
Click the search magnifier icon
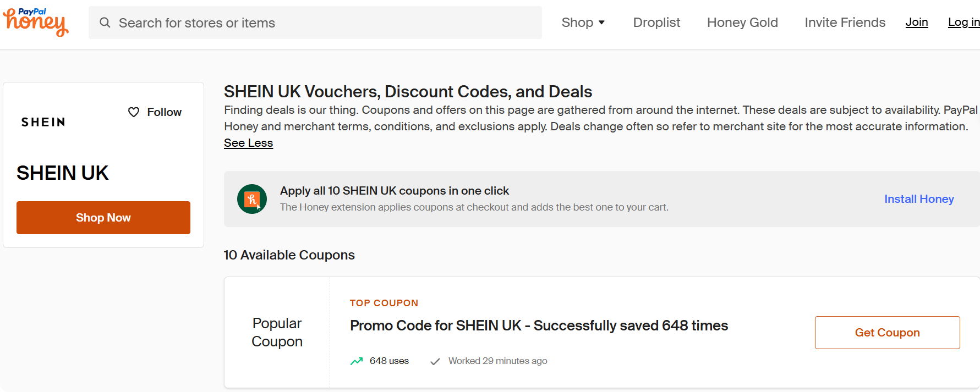click(105, 23)
